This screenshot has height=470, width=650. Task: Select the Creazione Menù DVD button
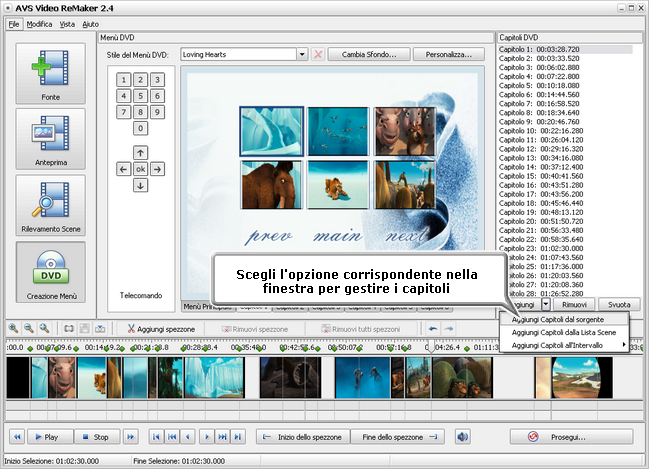51,272
